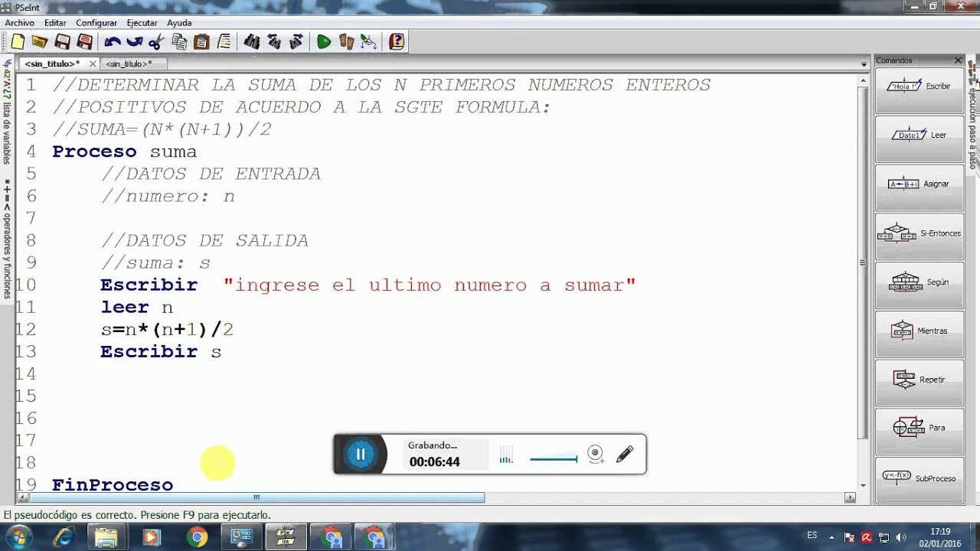Click the line 's=n*(n+1)/2'

coord(167,330)
